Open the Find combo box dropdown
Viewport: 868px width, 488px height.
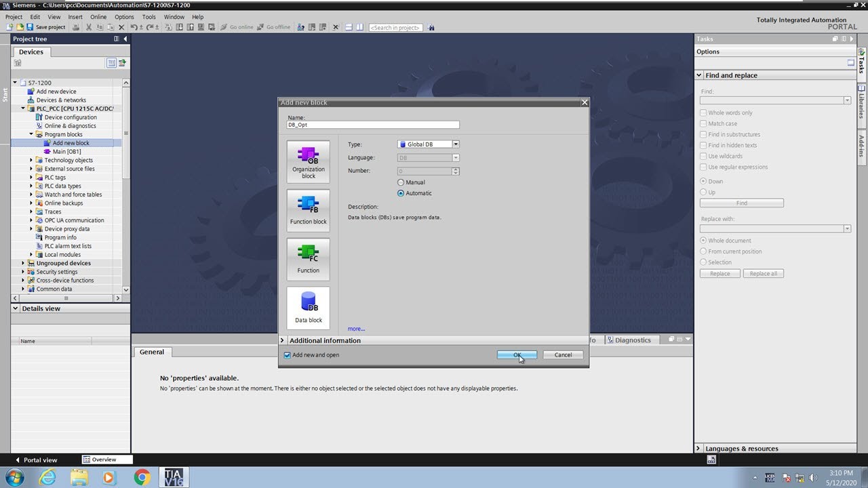click(847, 100)
